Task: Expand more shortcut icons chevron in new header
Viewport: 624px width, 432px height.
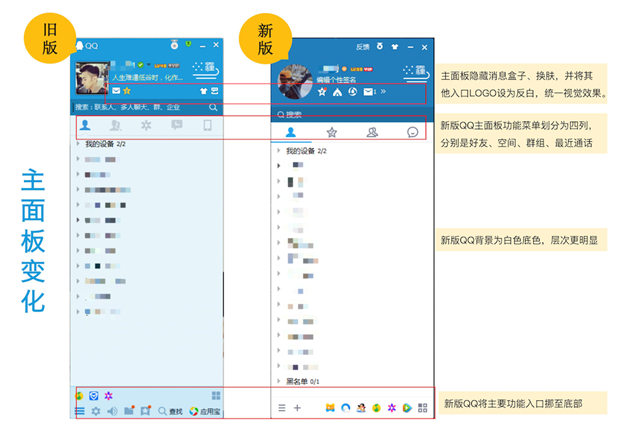Action: click(383, 91)
